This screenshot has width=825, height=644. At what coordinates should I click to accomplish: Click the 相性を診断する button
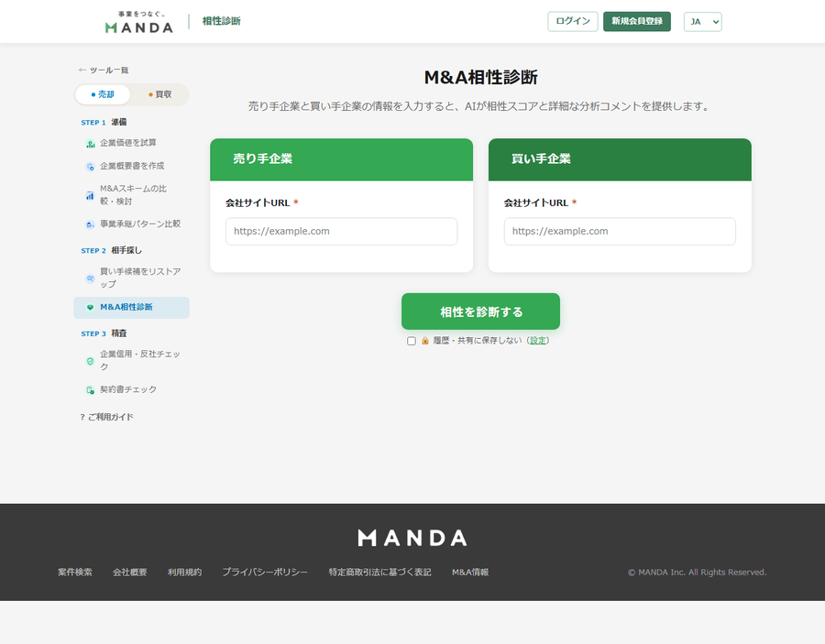pos(480,311)
